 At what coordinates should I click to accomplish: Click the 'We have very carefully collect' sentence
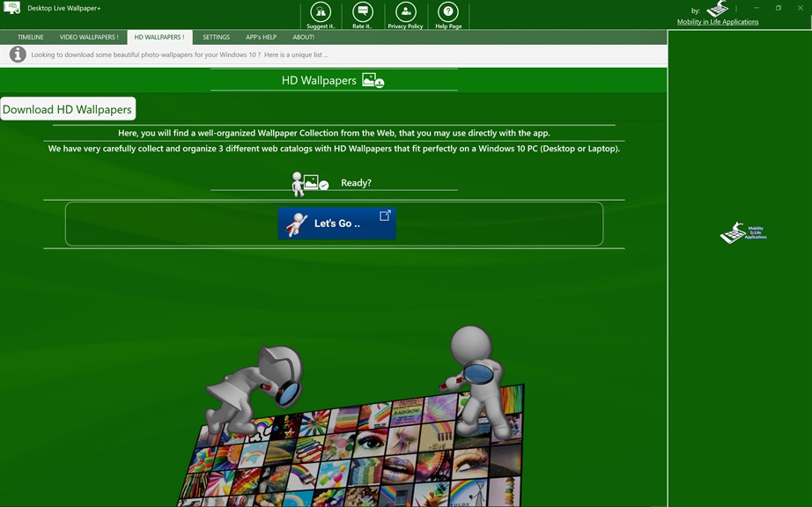tap(334, 149)
